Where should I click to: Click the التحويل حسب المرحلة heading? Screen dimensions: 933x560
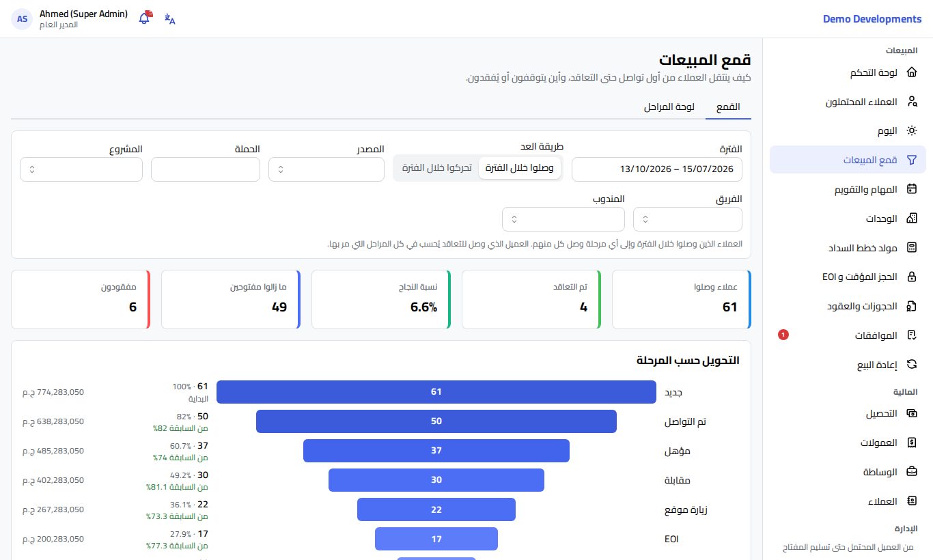click(688, 360)
